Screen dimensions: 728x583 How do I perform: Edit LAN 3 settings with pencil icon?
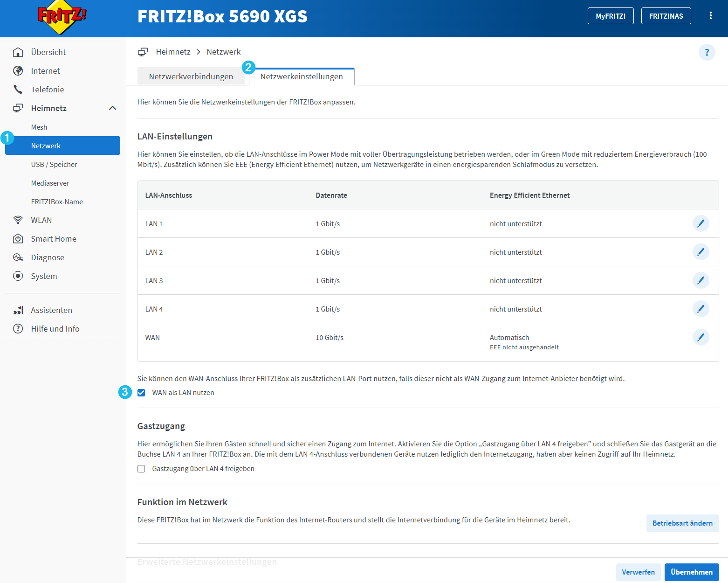pyautogui.click(x=701, y=280)
